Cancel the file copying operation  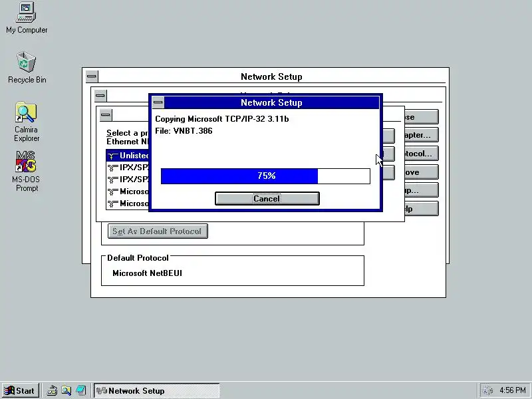coord(267,198)
